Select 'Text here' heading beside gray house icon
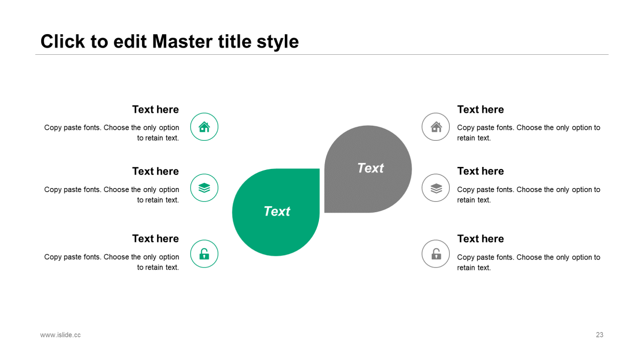Viewport: 644px width, 362px height. 480,110
